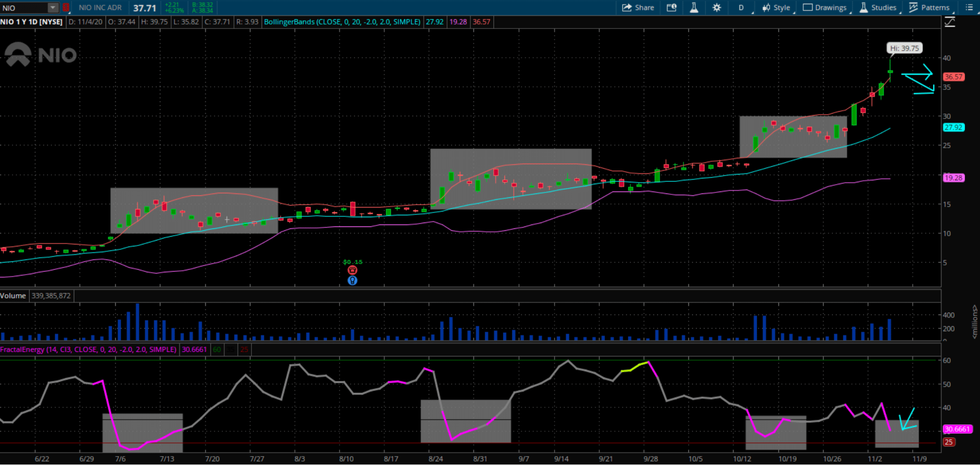980x465 pixels.
Task: Click the 27.92 midline value in header
Action: click(434, 22)
